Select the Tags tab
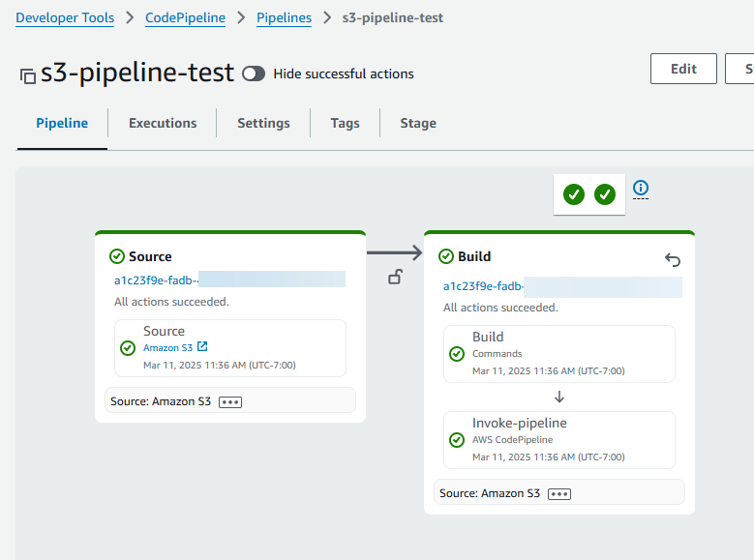 pos(345,123)
